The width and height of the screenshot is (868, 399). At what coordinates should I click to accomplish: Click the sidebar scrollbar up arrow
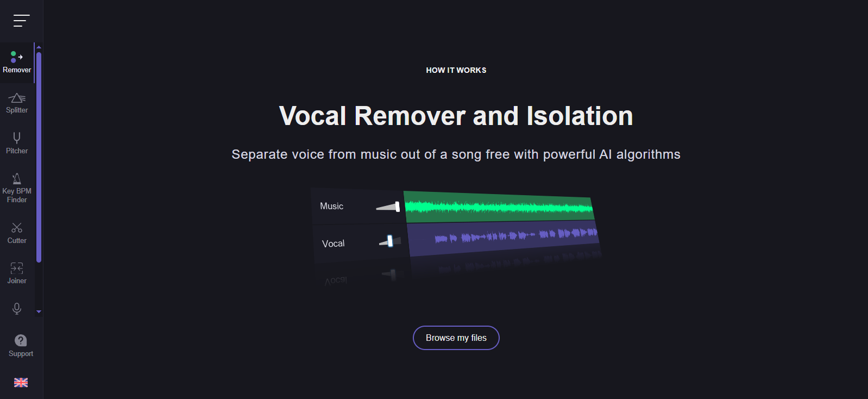(39, 47)
